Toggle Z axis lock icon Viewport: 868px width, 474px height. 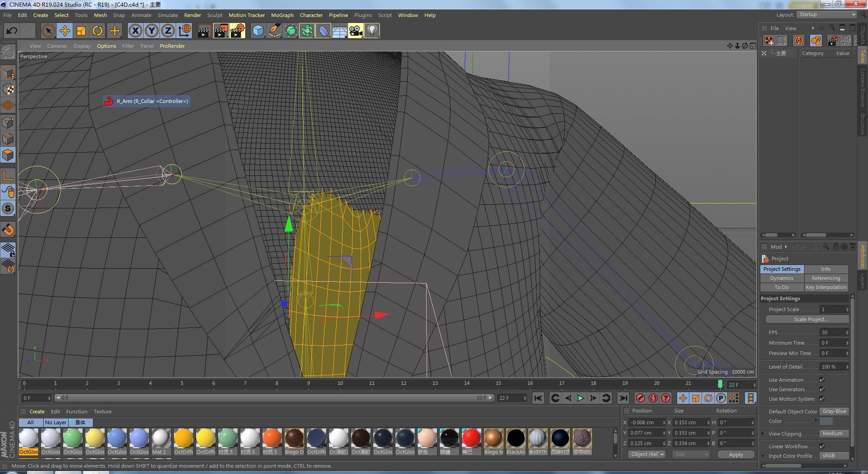point(168,31)
